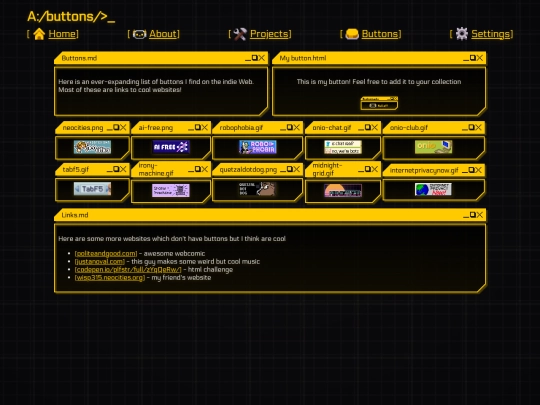
Task: Click the robot face icon beside About
Action: pos(139,34)
